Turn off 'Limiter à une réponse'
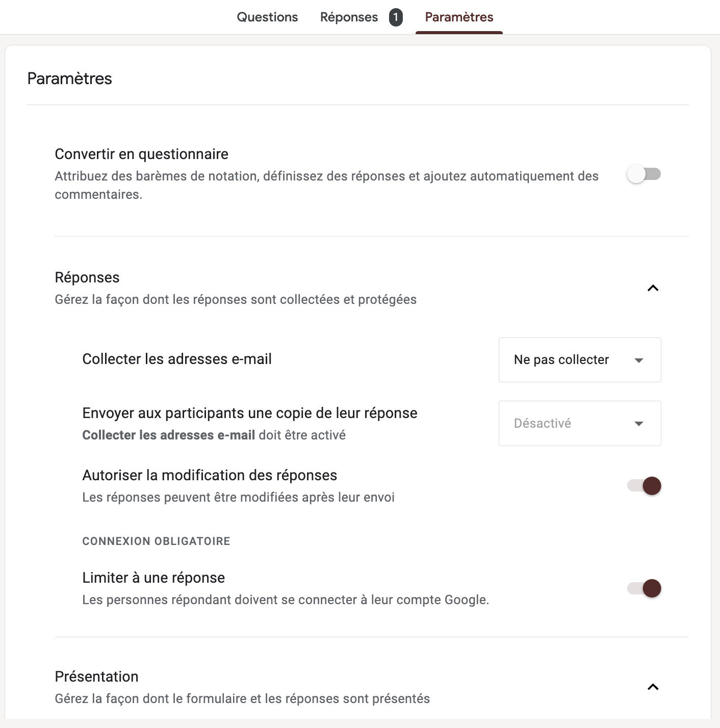 pos(642,588)
